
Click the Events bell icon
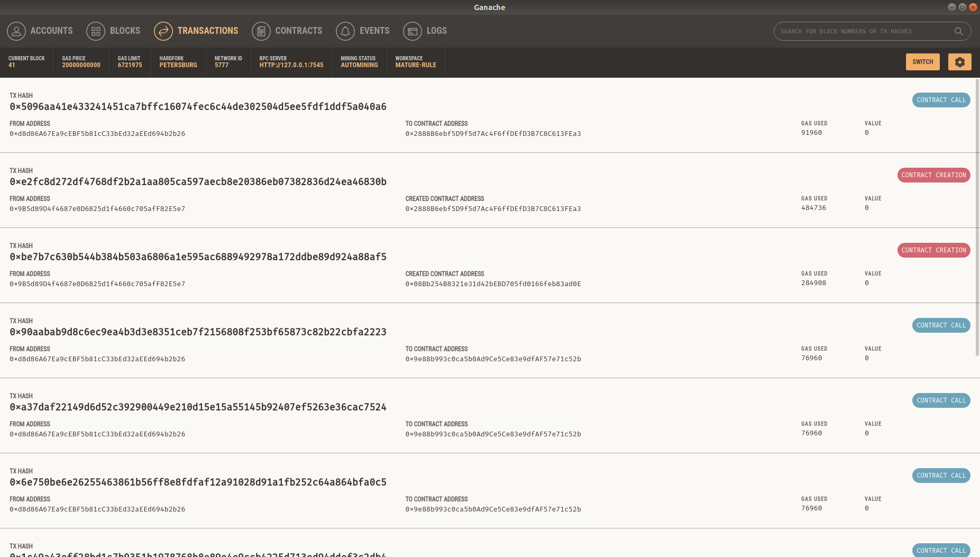tap(346, 31)
